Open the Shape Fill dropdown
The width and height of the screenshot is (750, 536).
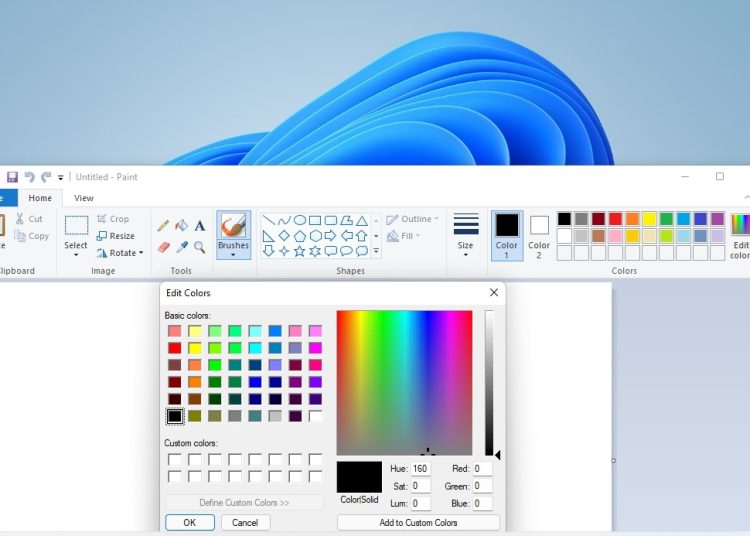(404, 236)
